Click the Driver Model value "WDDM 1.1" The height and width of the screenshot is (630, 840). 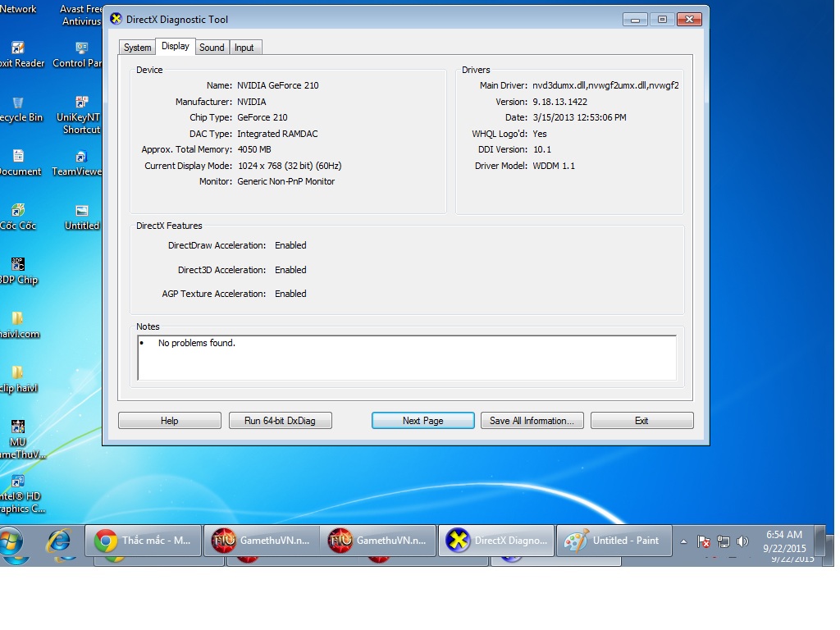click(554, 166)
